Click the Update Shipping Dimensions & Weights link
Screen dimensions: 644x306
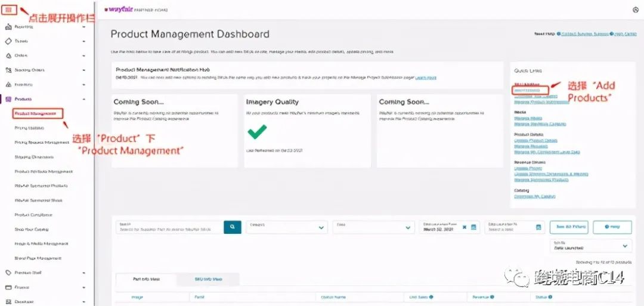pos(551,174)
